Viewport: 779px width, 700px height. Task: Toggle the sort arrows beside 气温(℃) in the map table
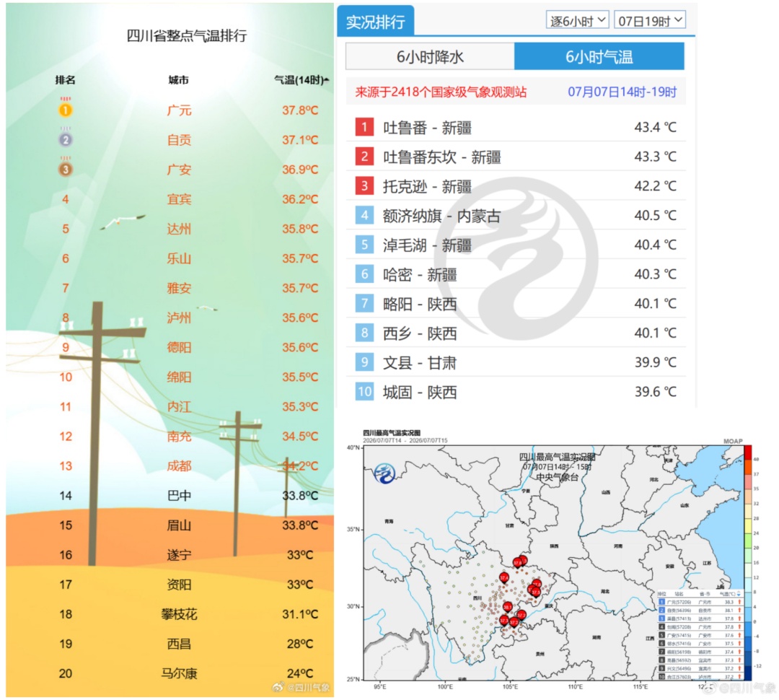click(739, 594)
